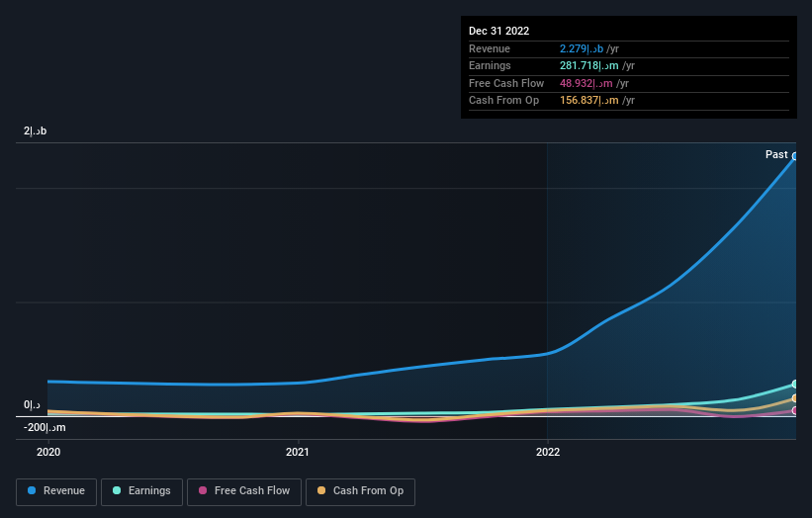Click the Past label on the chart
The image size is (812, 518).
776,154
